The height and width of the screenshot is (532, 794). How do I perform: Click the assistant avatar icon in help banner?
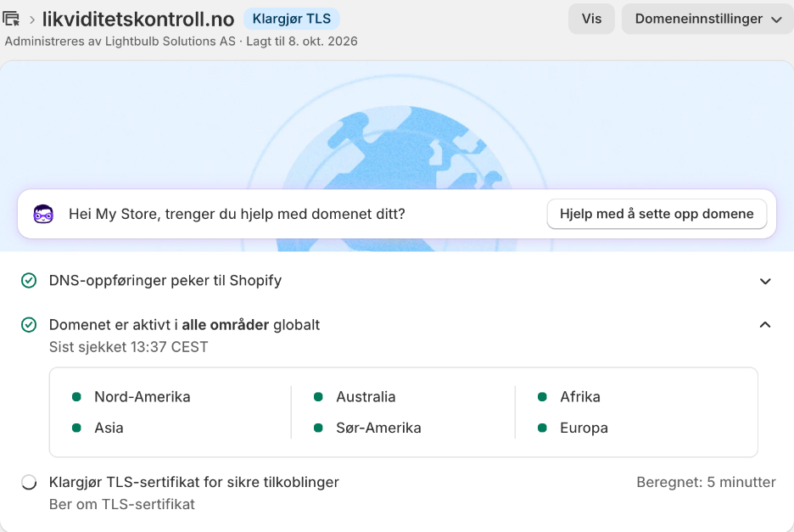[x=43, y=214]
